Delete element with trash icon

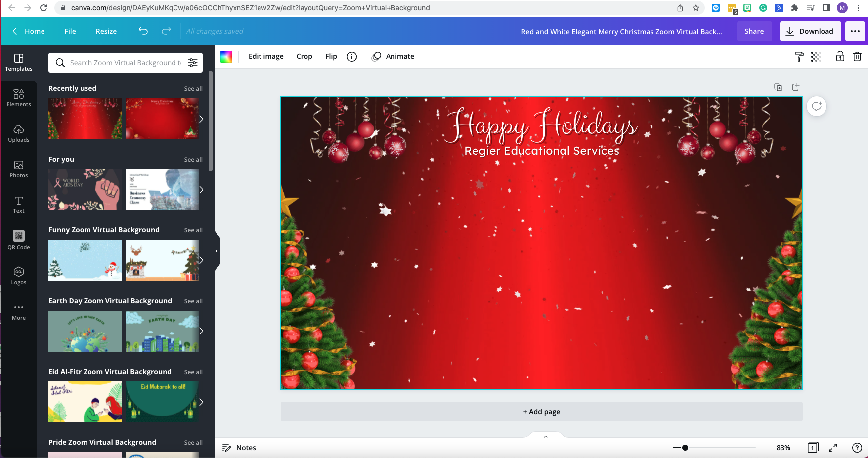coord(857,57)
